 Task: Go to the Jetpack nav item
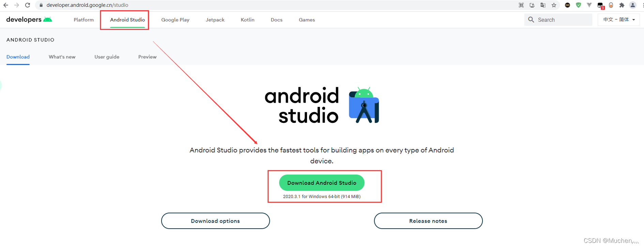point(215,20)
